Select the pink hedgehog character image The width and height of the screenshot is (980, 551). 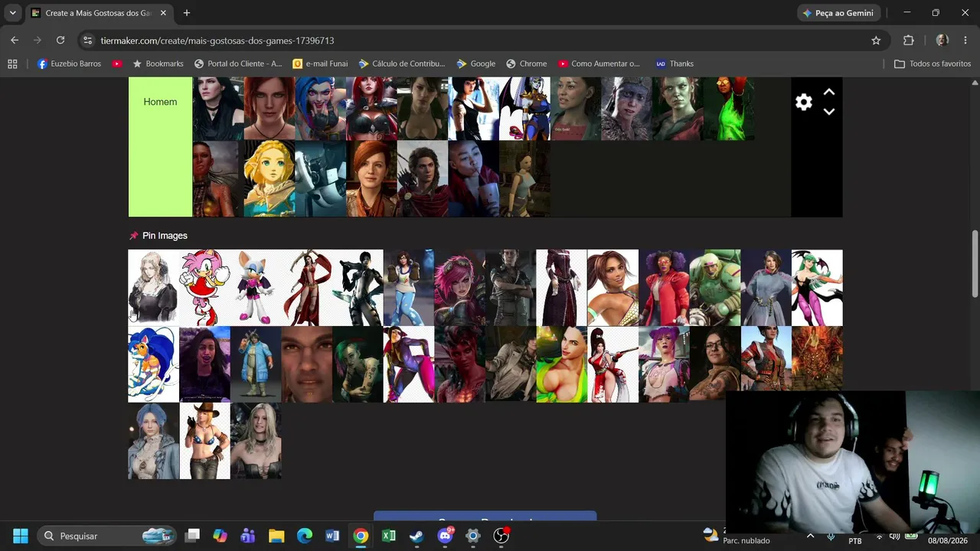click(204, 288)
